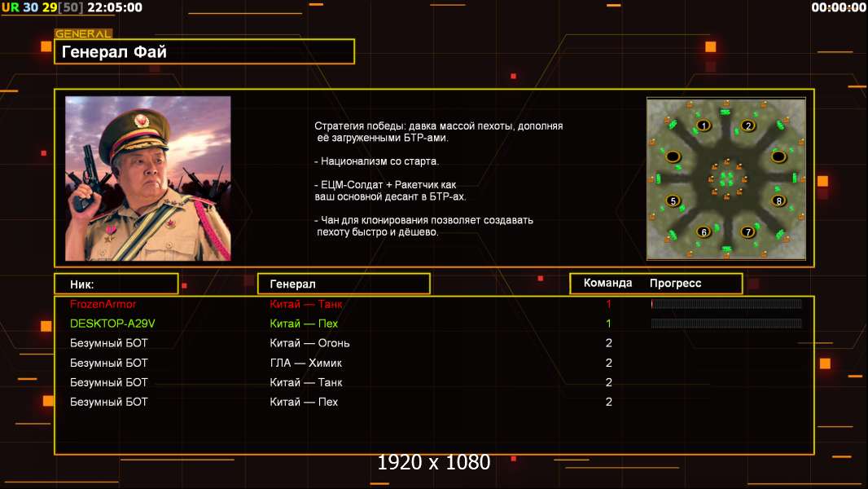Click team number 2 in the Огонь row

pos(609,343)
